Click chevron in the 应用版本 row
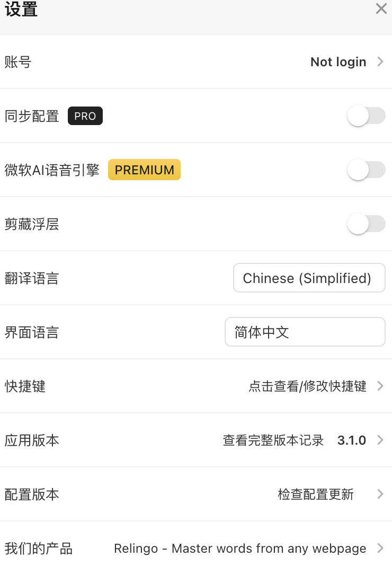Image resolution: width=392 pixels, height=566 pixels. click(x=380, y=440)
